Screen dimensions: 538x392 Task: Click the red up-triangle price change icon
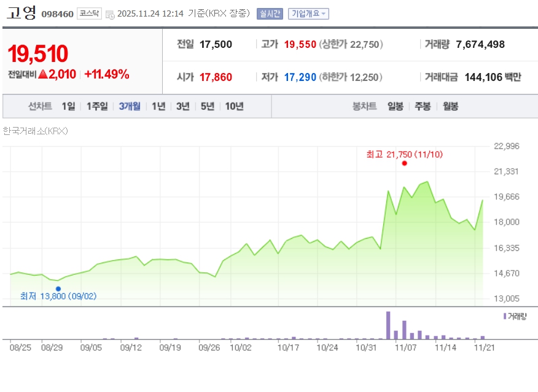click(x=43, y=75)
